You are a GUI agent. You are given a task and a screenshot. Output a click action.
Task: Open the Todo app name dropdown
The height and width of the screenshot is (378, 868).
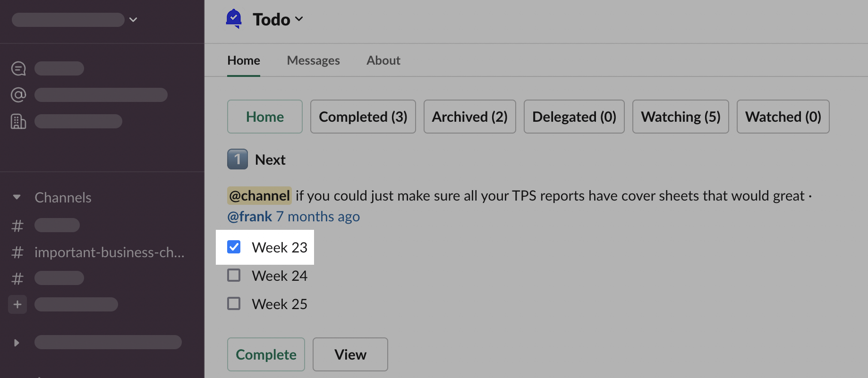[x=278, y=19]
